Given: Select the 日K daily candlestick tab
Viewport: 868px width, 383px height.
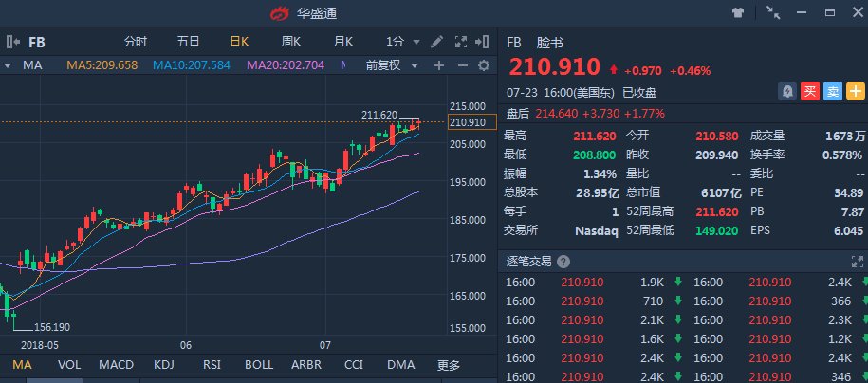Looking at the screenshot, I should (x=240, y=42).
